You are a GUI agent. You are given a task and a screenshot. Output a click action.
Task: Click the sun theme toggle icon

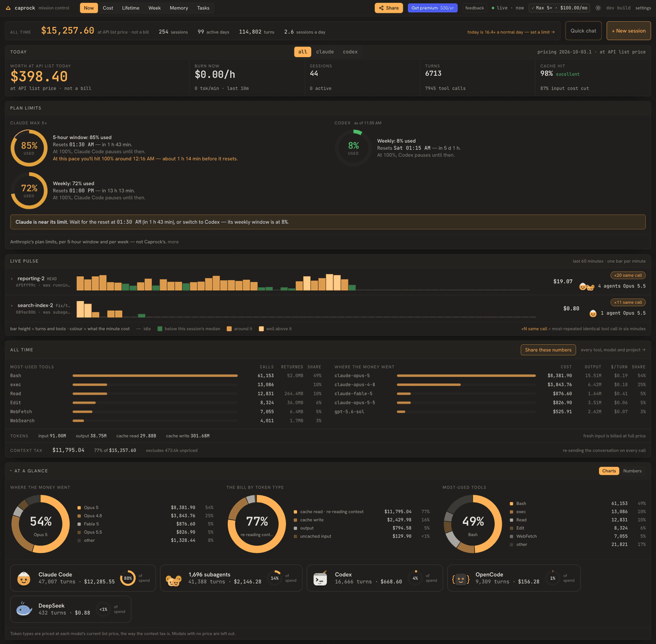[x=598, y=8]
